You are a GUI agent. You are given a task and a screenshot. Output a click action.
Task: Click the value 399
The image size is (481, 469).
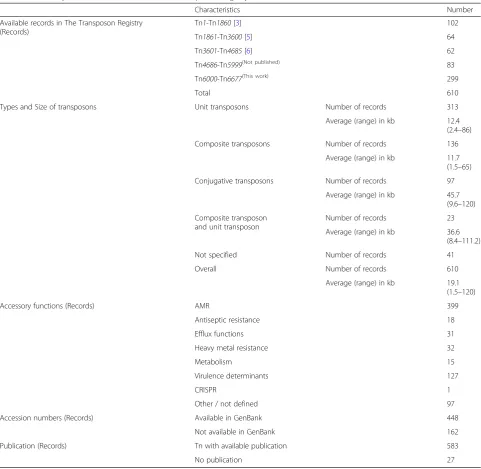pyautogui.click(x=453, y=306)
